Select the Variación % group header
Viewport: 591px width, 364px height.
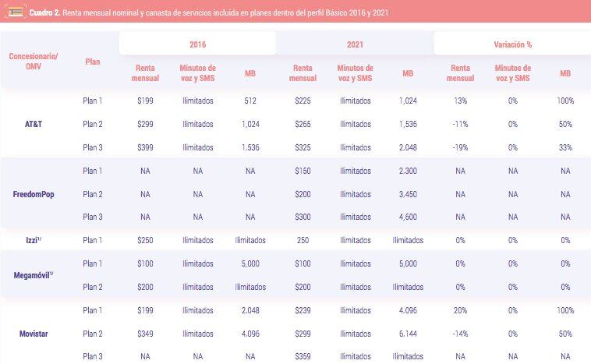pyautogui.click(x=512, y=44)
